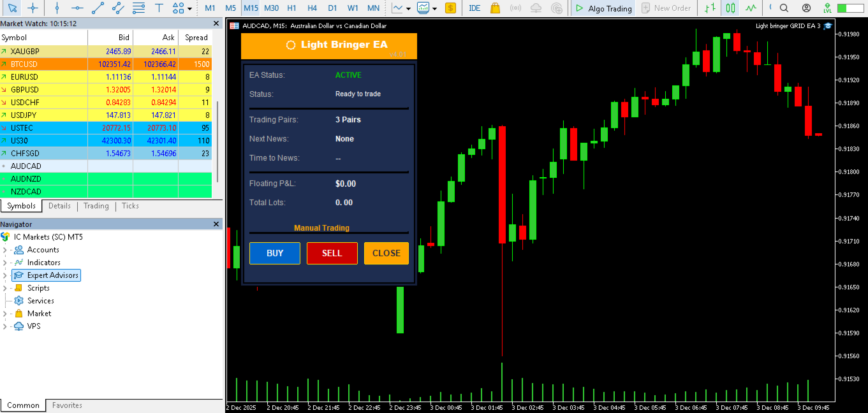This screenshot has height=413, width=868.
Task: Expand the Expert Advisors node
Action: click(x=4, y=275)
